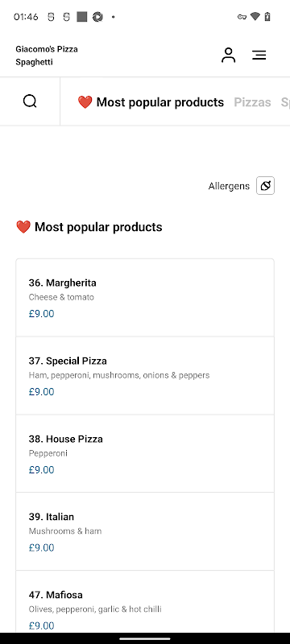Select the 37. Special Pizza item
Screen dimensions: 290x644
tap(145, 375)
